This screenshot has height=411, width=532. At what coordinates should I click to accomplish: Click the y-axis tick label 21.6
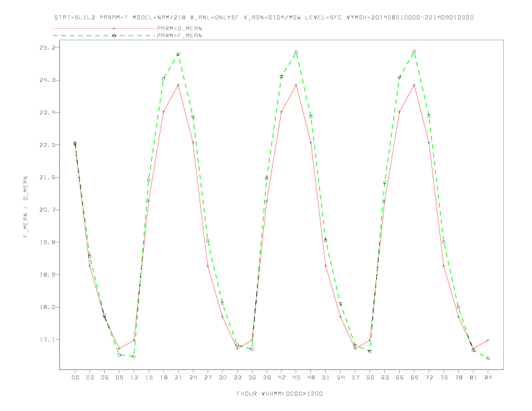47,177
